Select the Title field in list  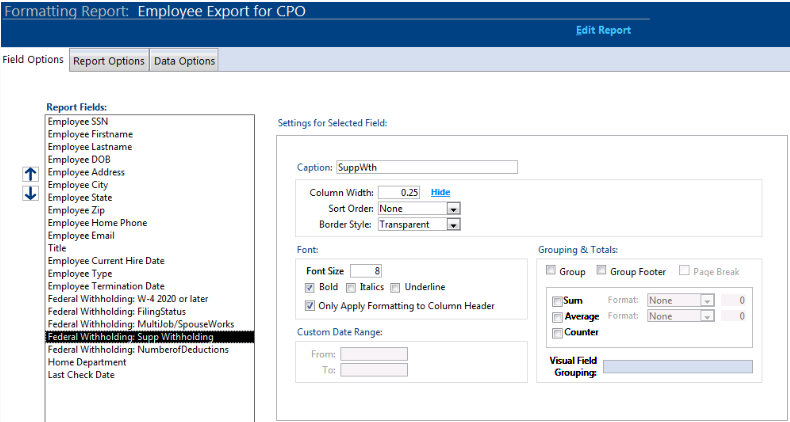[x=150, y=248]
